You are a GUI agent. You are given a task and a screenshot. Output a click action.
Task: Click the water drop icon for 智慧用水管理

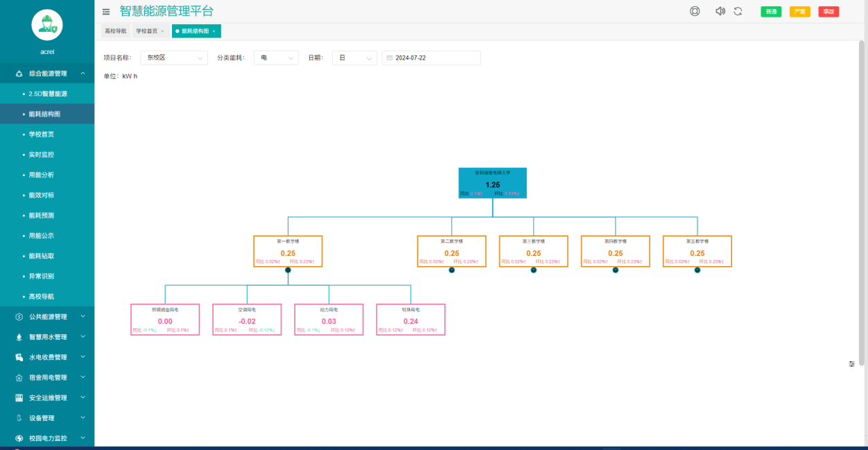click(x=19, y=337)
